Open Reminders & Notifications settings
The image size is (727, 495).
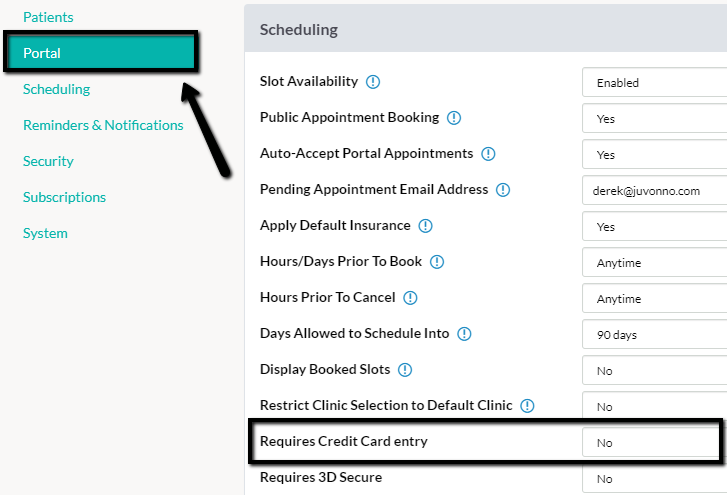[103, 125]
